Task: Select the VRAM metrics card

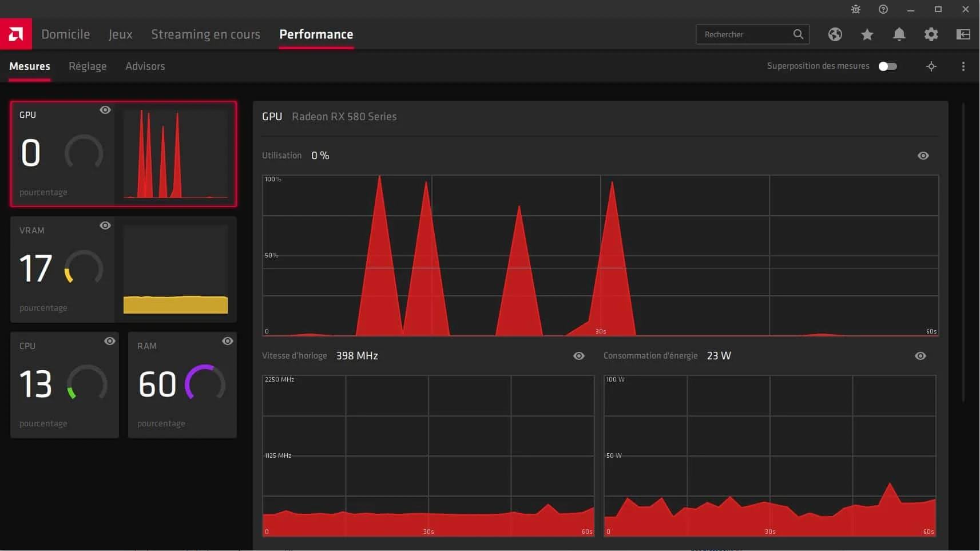Action: (x=124, y=269)
